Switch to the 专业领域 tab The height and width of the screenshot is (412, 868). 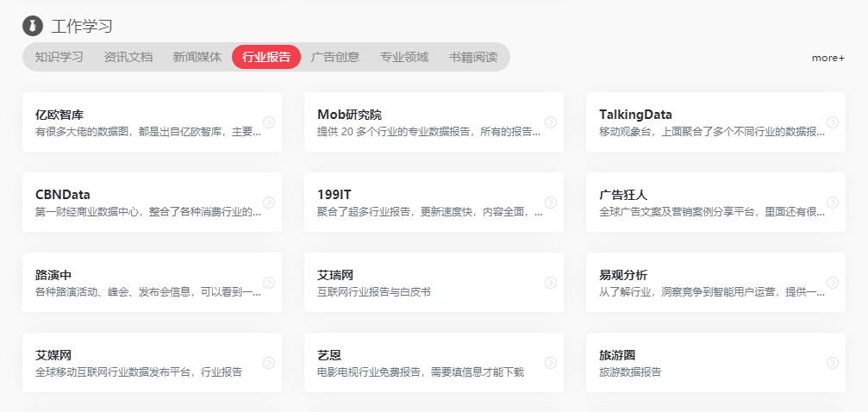coord(404,57)
